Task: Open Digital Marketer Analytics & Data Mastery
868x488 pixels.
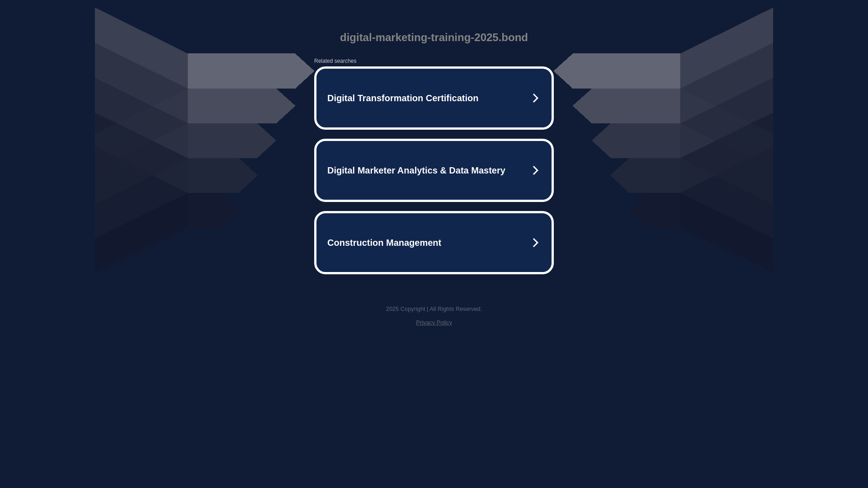Action: pyautogui.click(x=416, y=170)
